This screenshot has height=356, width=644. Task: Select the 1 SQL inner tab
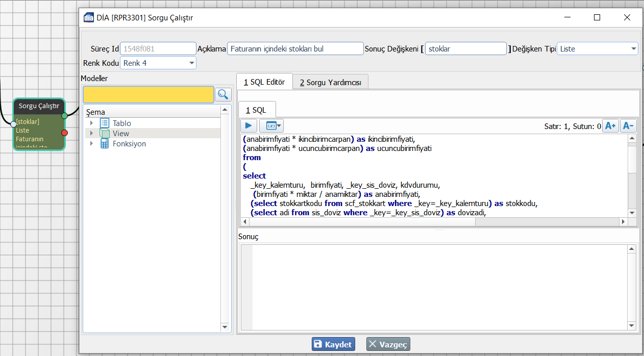point(256,110)
